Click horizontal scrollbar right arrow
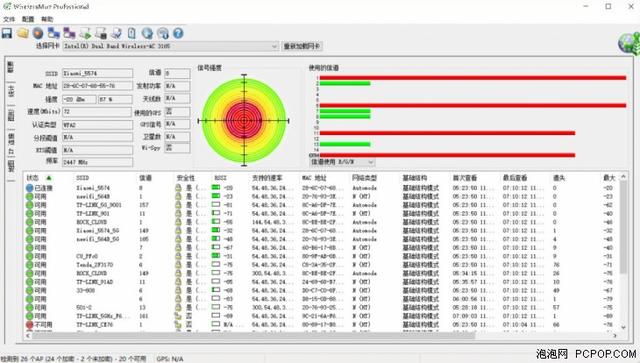Screen dimensions: 640x363 click(x=615, y=336)
